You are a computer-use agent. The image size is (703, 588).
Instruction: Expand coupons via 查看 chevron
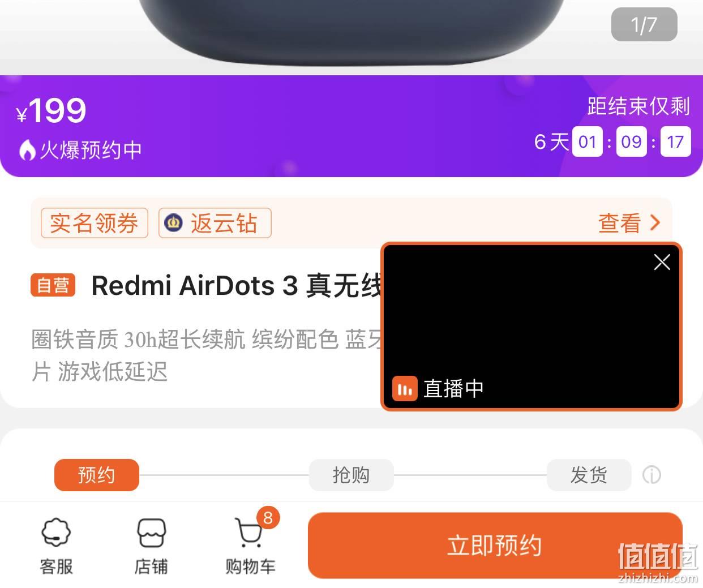click(629, 223)
